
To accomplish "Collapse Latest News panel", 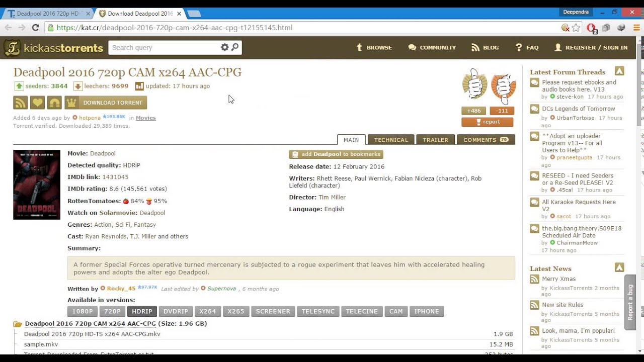I will [x=619, y=267].
